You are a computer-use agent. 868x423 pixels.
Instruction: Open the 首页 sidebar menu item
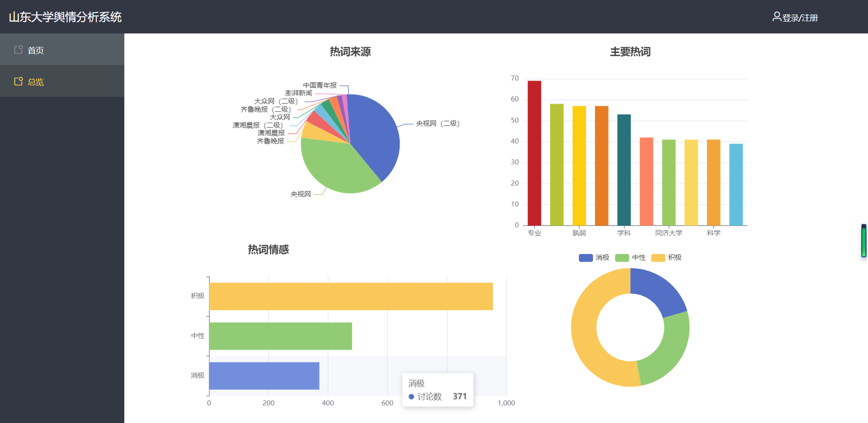[62, 50]
